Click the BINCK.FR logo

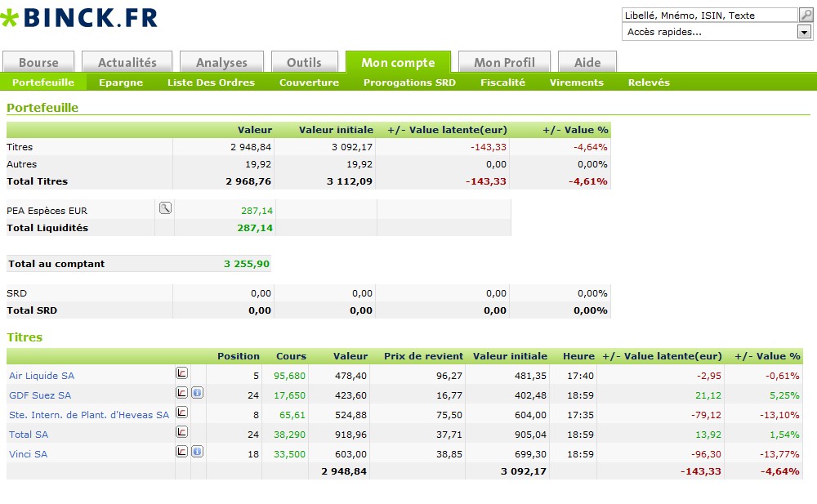pyautogui.click(x=80, y=18)
